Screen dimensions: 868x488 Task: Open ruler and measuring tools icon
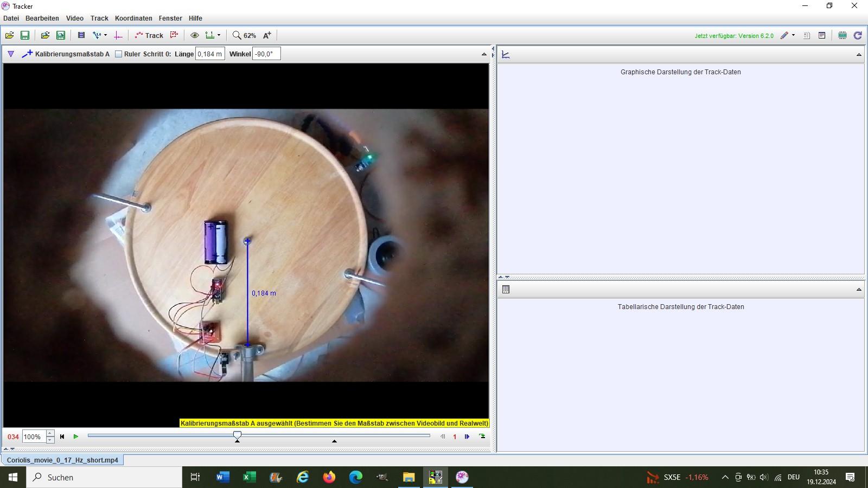(x=210, y=35)
